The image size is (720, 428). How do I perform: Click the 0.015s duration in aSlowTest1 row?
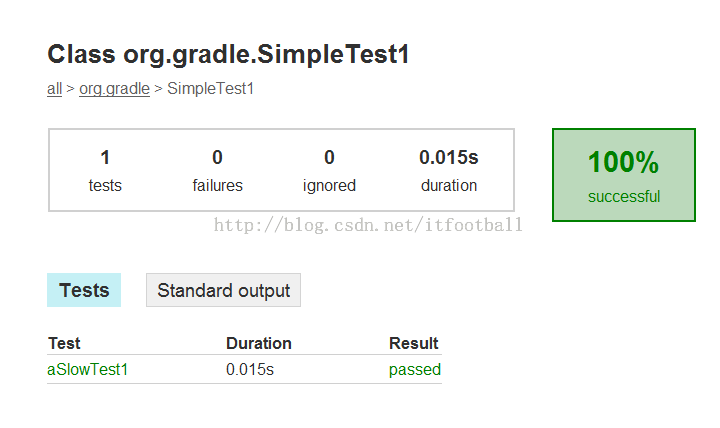tap(250, 370)
